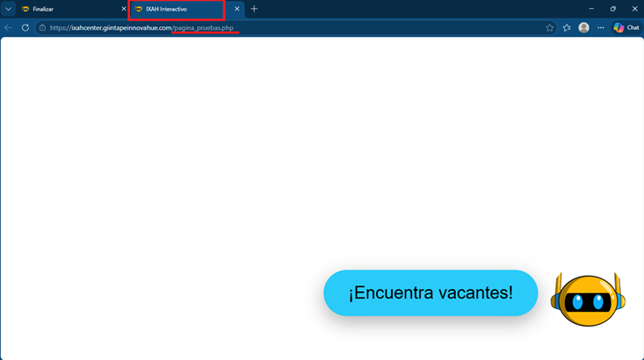Minimize the browser window
The image size is (644, 360).
[591, 9]
